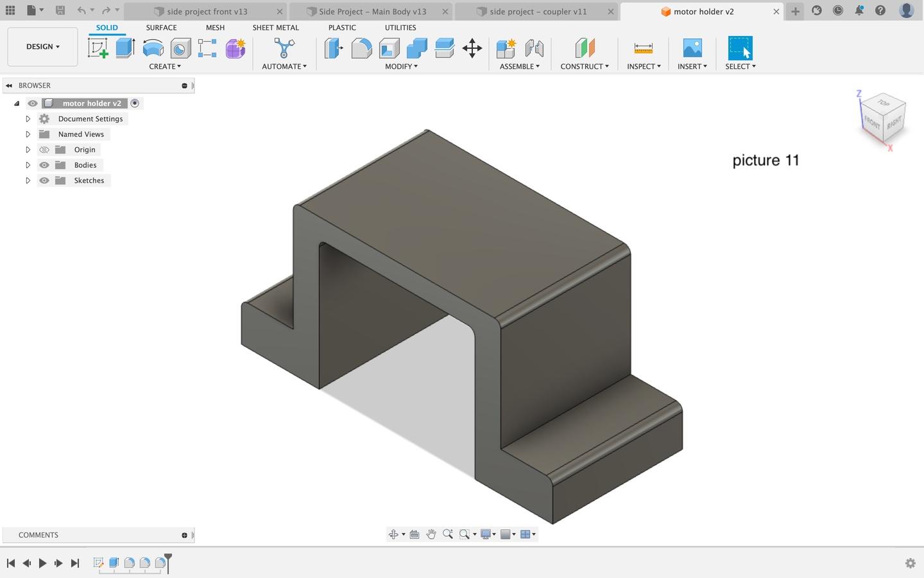Hide the Bodies folder
Screen dimensions: 924x578
44,165
